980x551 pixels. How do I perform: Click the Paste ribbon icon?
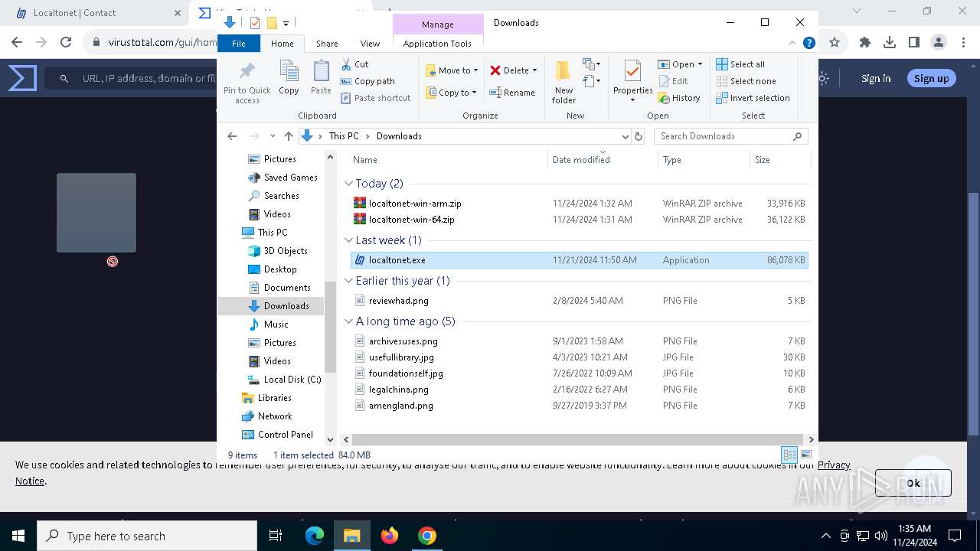[321, 78]
